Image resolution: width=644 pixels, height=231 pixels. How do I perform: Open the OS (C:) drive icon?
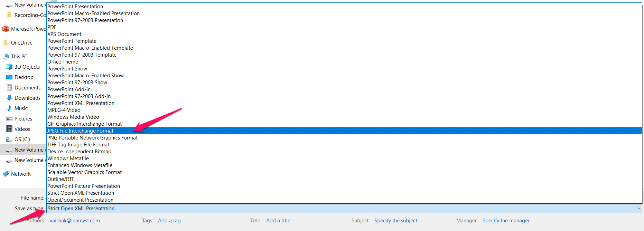pyautogui.click(x=9, y=139)
